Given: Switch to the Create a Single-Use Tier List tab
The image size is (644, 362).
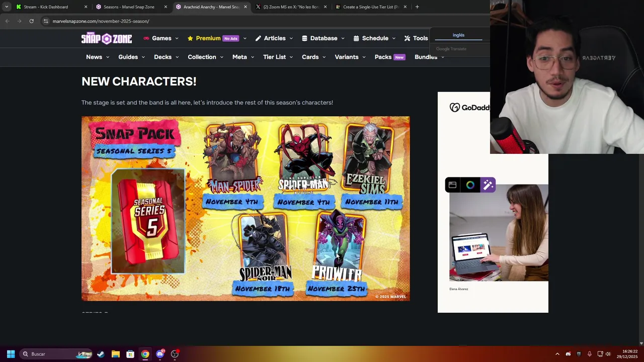Looking at the screenshot, I should click(x=371, y=7).
